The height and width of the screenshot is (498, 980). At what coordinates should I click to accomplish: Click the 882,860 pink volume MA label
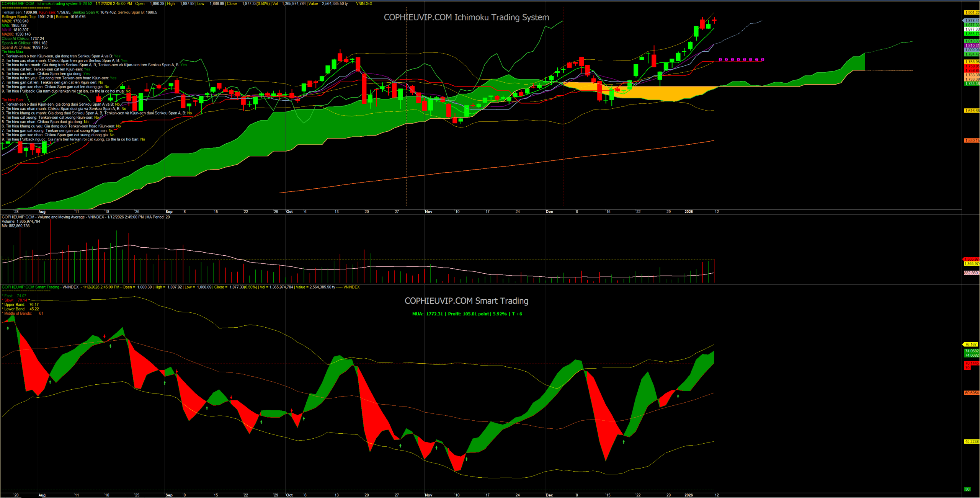tap(972, 273)
